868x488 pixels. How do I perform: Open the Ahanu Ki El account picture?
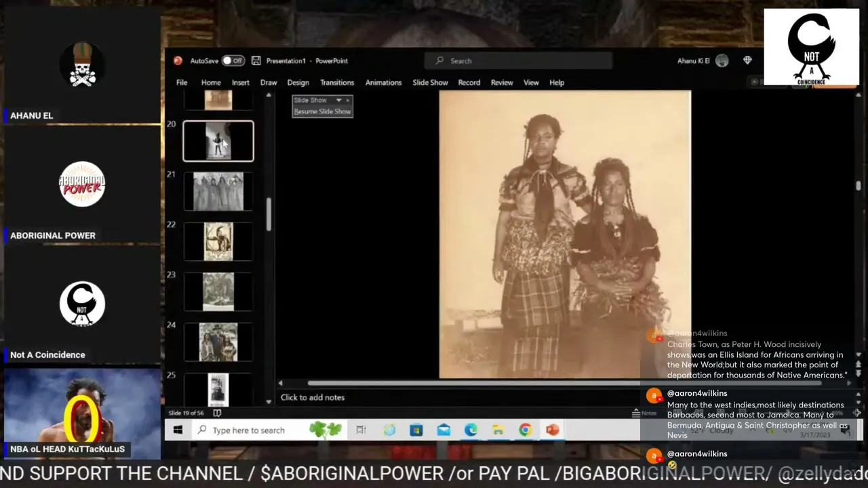point(722,61)
